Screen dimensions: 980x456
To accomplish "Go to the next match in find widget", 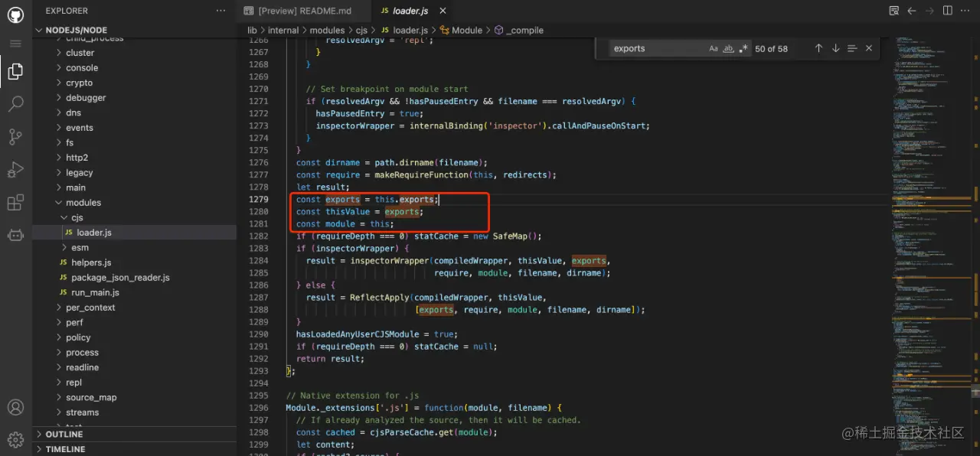I will tap(835, 48).
